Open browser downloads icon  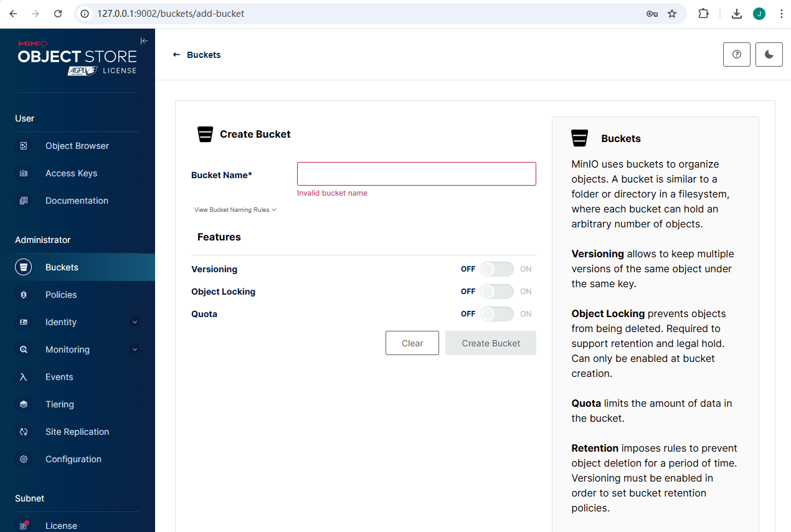pos(737,14)
